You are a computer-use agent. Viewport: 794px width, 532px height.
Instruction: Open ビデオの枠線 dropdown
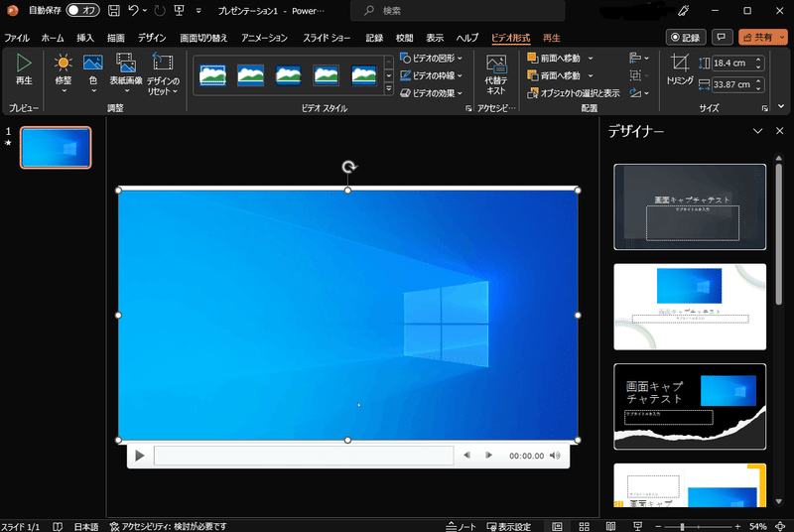click(431, 75)
